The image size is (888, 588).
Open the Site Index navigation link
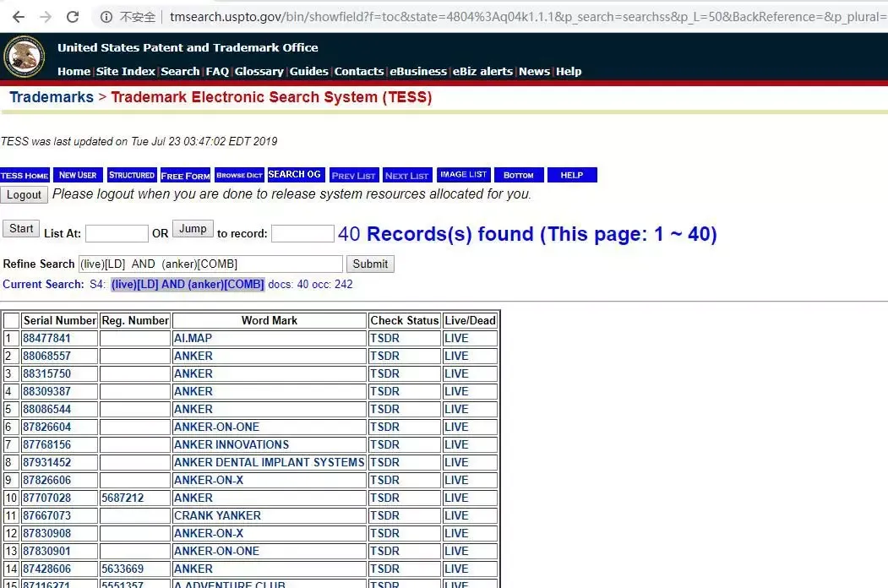coord(126,71)
